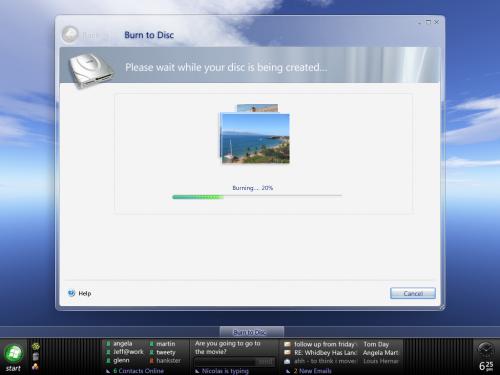This screenshot has height=375, width=500.
Task: Close the Burn to Disc window
Action: click(x=437, y=22)
